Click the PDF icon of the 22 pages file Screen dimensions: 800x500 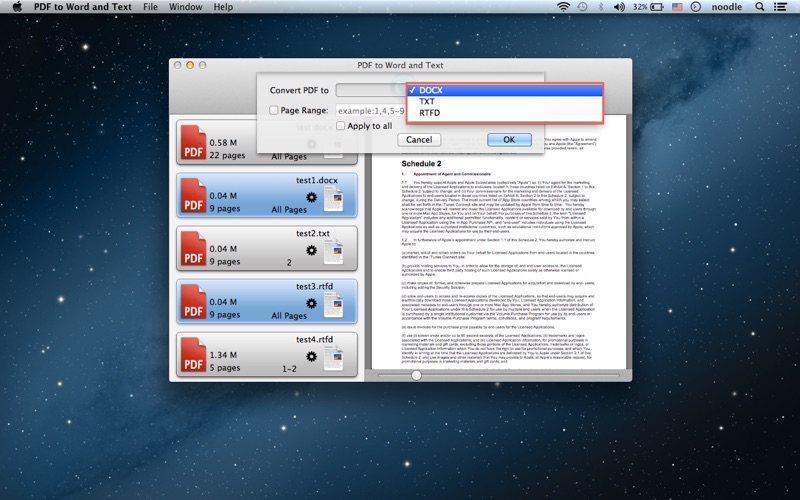193,142
